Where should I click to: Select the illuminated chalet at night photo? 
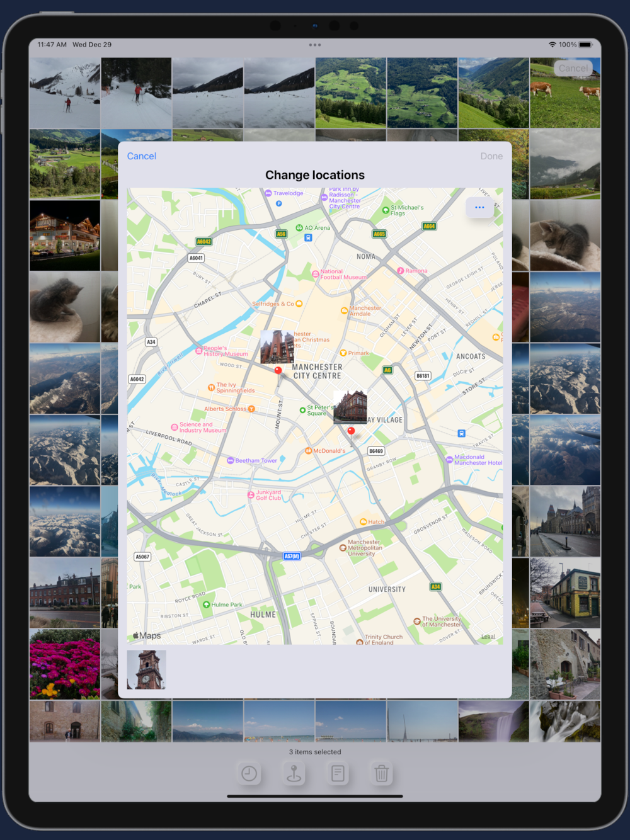[65, 236]
